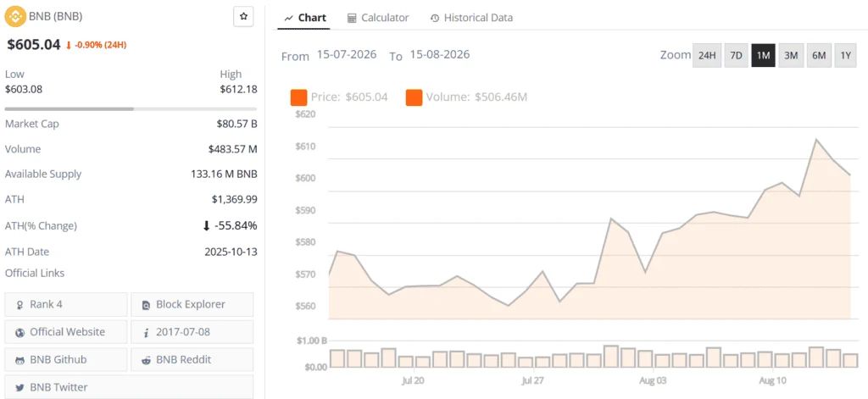The image size is (868, 399).
Task: Click the Low price $603.08
Action: click(24, 89)
